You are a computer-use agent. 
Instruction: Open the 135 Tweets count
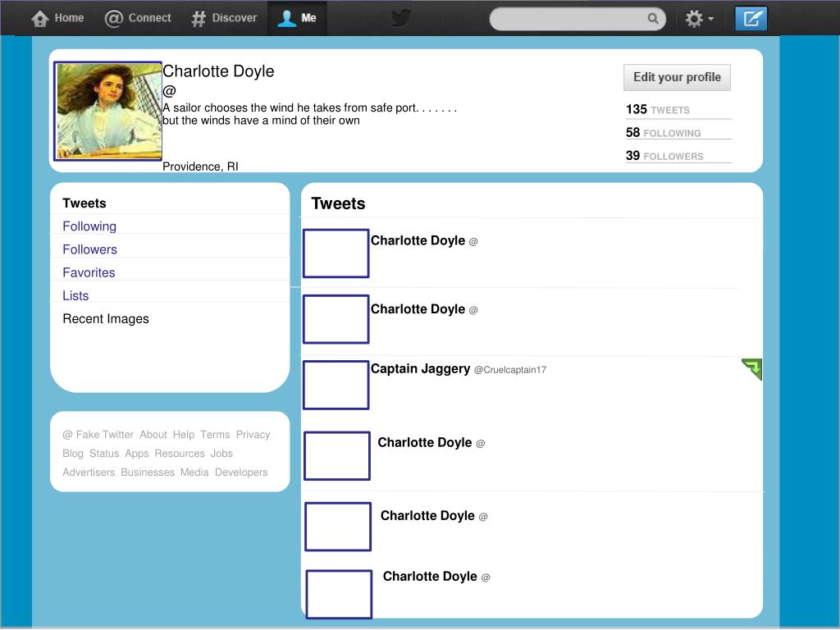[x=658, y=109]
